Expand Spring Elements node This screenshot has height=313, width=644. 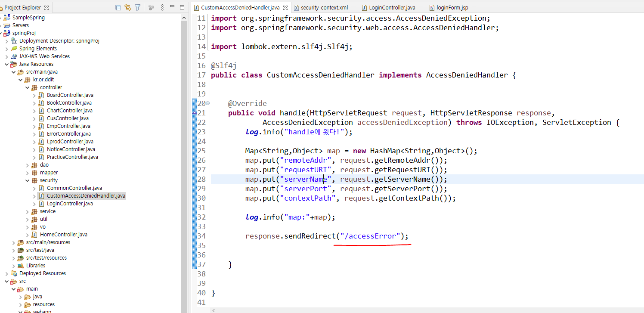tap(7, 49)
